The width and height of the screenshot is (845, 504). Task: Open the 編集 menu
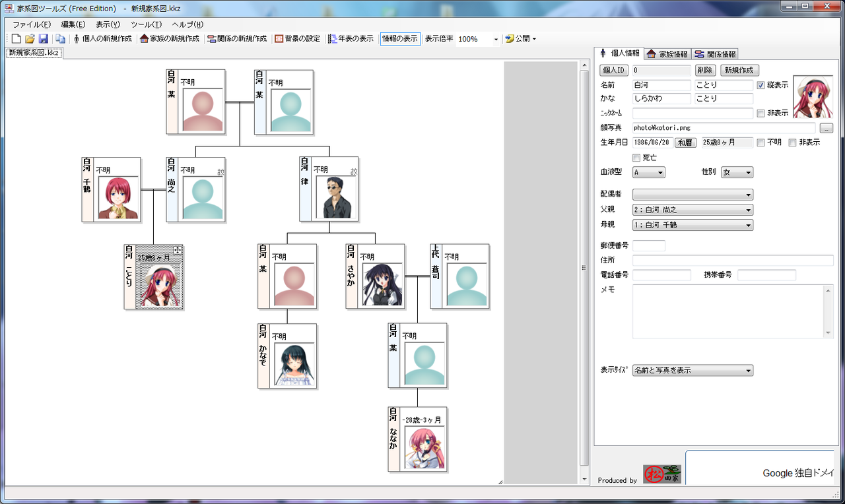coord(73,24)
